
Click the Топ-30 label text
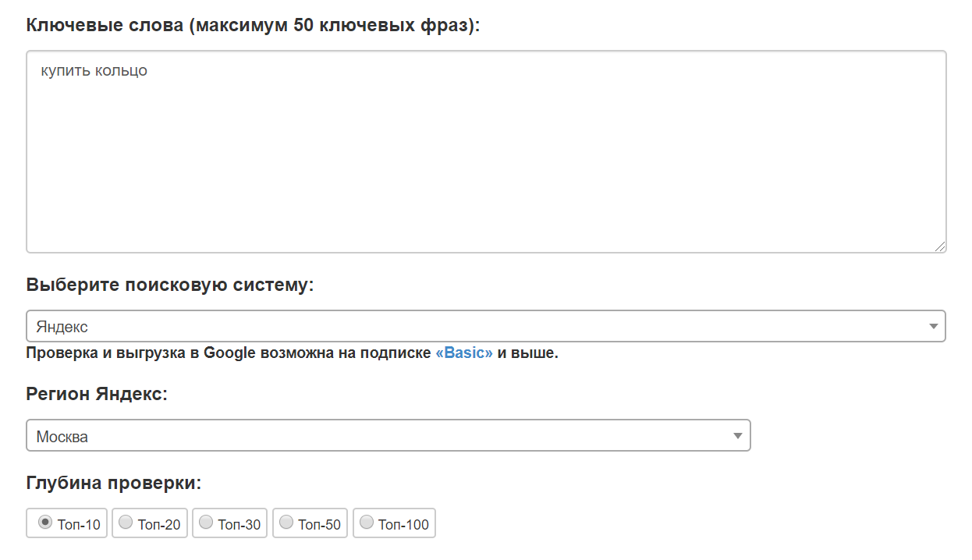click(x=239, y=525)
